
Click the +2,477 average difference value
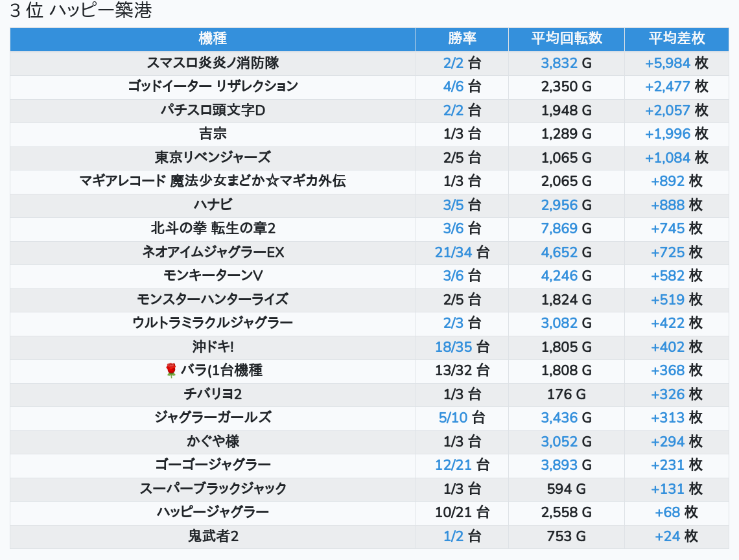667,86
